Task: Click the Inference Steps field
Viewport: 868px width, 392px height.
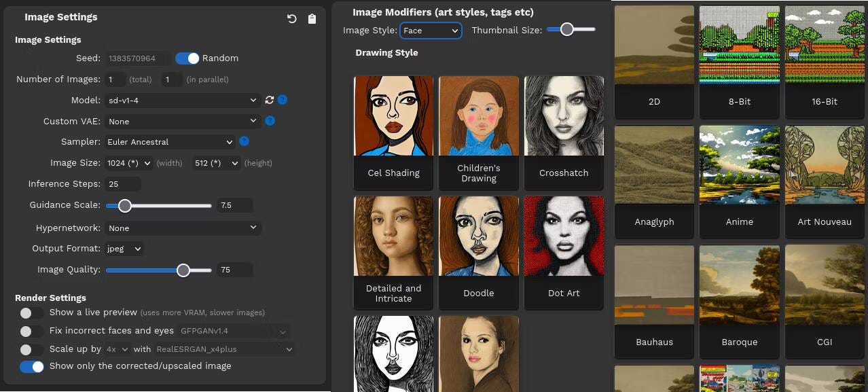Action: pyautogui.click(x=123, y=184)
